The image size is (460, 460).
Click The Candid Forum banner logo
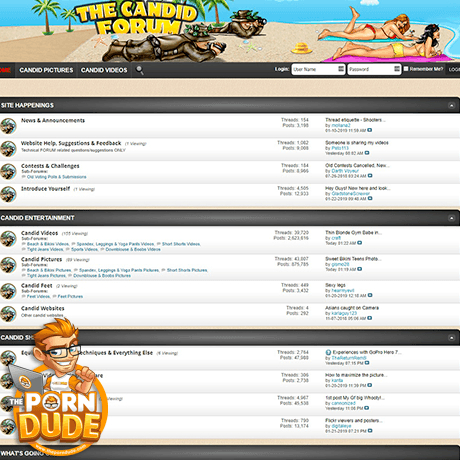(137, 18)
